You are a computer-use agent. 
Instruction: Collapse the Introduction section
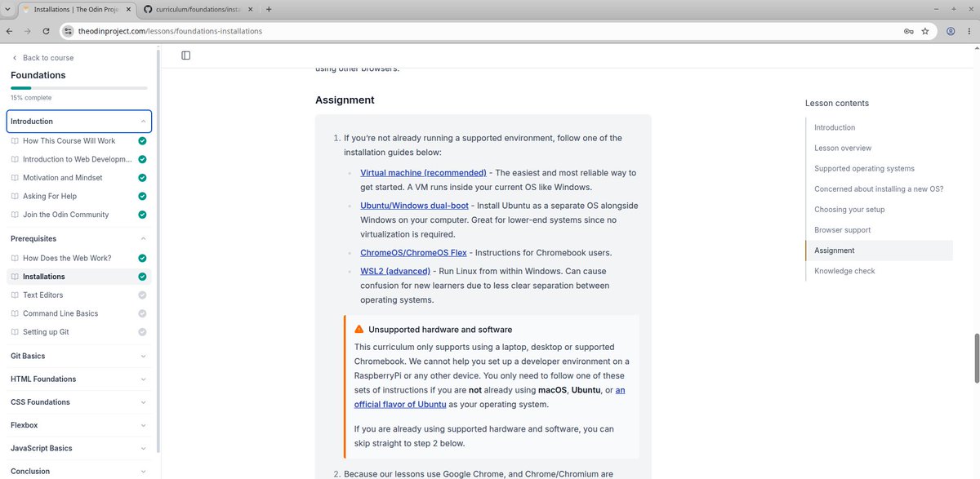[x=79, y=121]
